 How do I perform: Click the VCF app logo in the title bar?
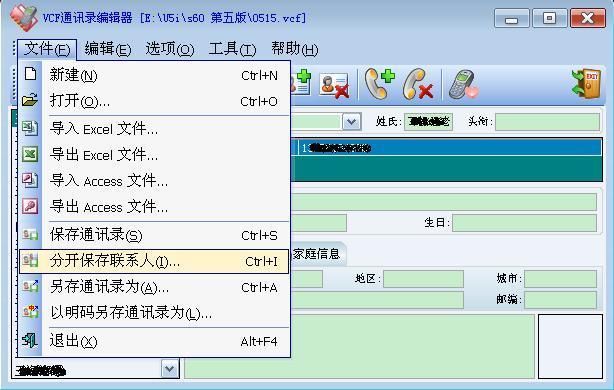point(23,18)
